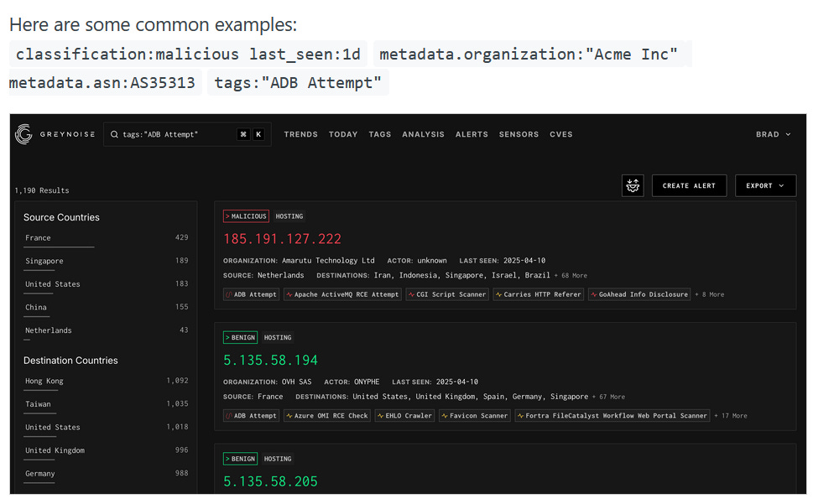The height and width of the screenshot is (504, 813).
Task: Open the ANALYSIS menu item
Action: pyautogui.click(x=423, y=134)
